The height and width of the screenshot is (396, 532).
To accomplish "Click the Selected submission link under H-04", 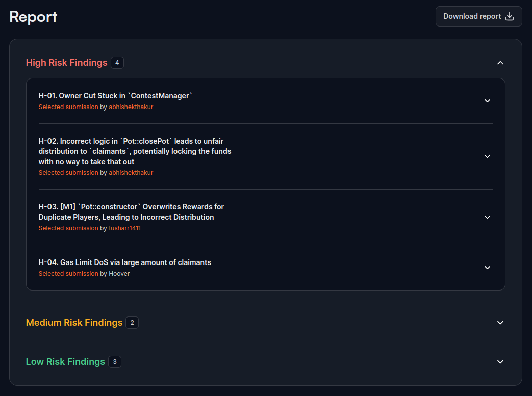I will tap(68, 274).
